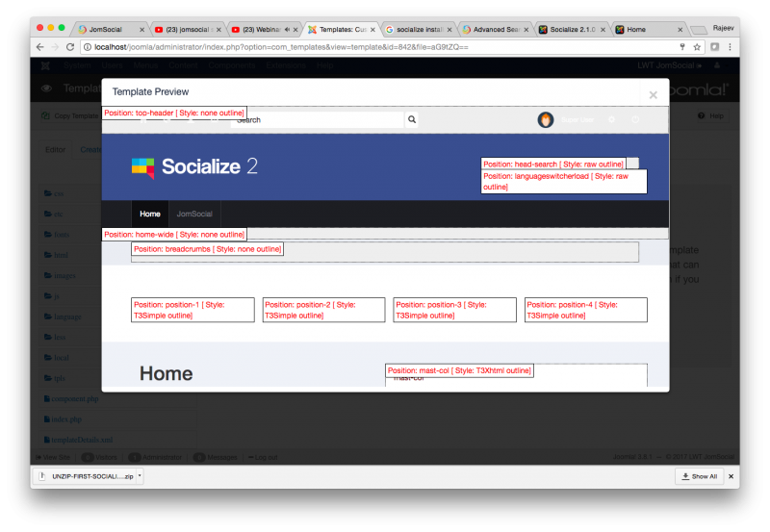Click the UNZIP-FIRST-SOCIALI zip download
Screen dimensions: 770x532
[87, 476]
